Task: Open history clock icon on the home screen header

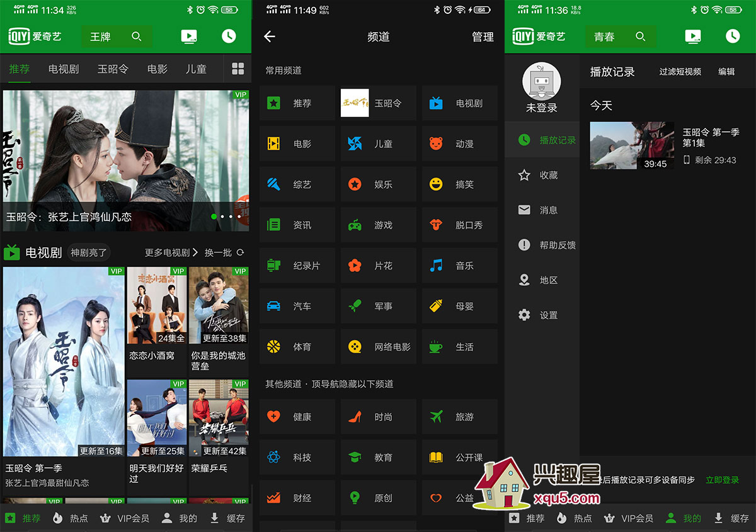Action: tap(229, 36)
